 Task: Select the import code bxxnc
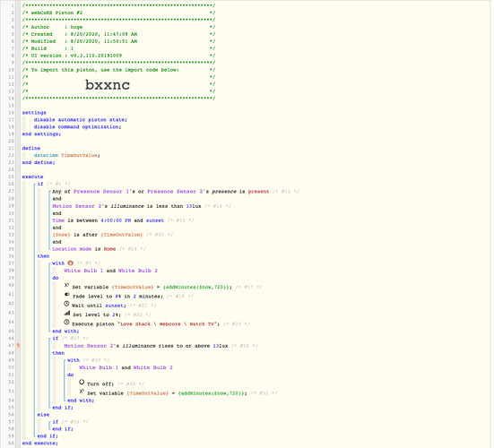108,85
